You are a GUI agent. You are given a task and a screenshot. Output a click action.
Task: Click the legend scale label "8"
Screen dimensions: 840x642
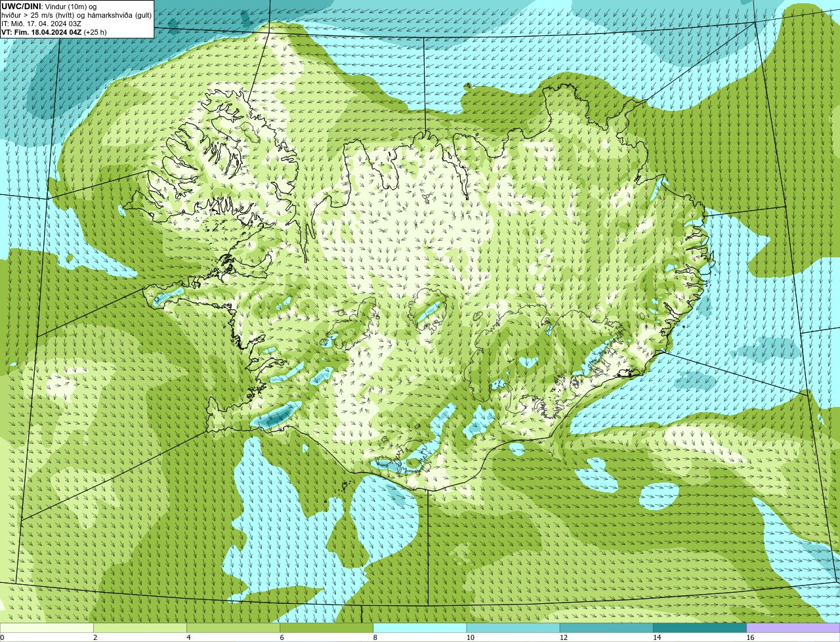(375, 637)
